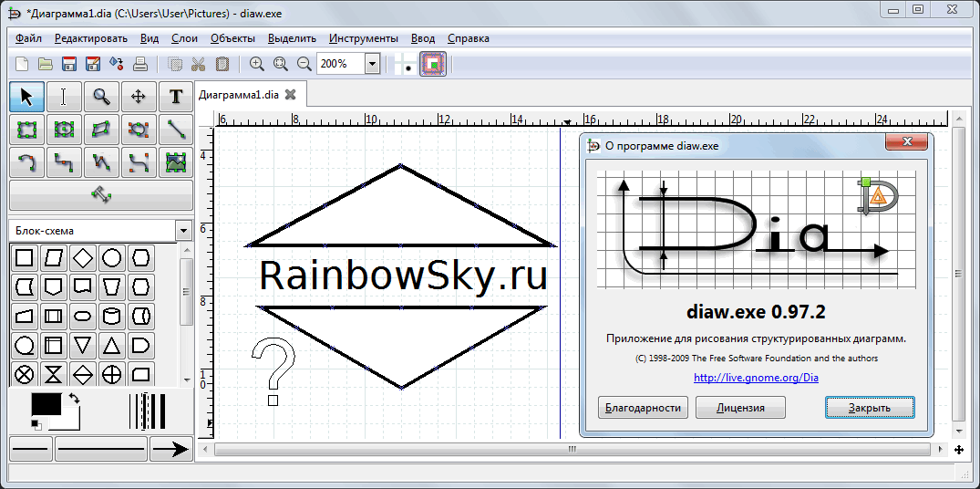Screen dimensions: 980x489
Task: Click the Благодарности button
Action: (643, 408)
